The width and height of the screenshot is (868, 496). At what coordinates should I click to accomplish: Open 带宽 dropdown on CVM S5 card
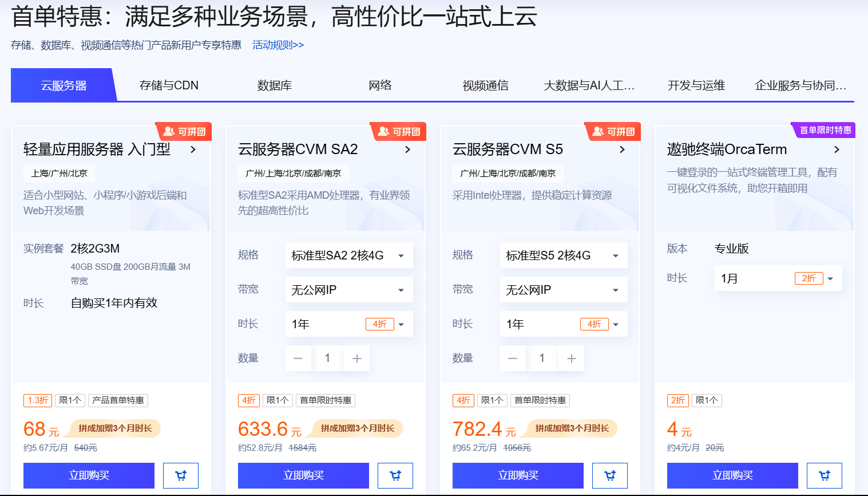tap(564, 290)
